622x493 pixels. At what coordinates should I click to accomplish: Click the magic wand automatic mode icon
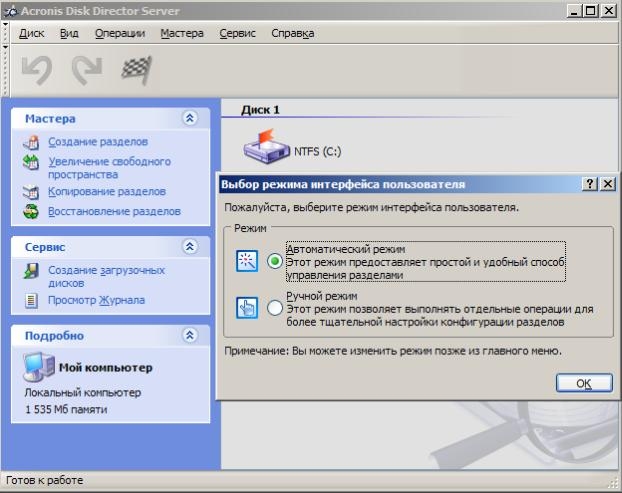[x=247, y=261]
